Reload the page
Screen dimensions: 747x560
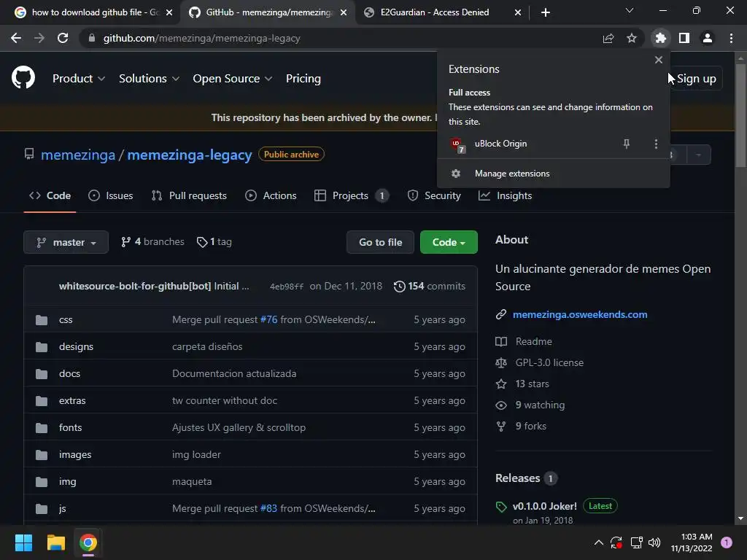(x=63, y=38)
